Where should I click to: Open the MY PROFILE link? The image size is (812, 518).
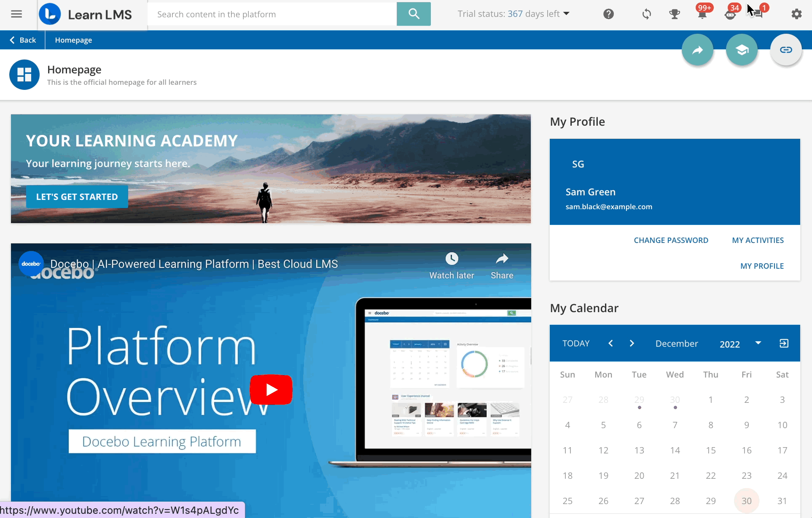pos(762,266)
